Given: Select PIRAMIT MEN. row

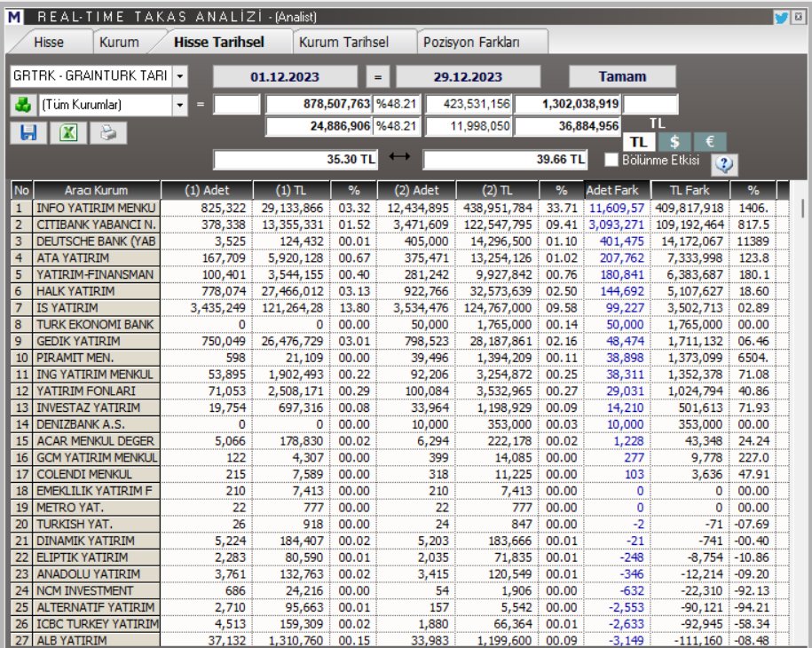Looking at the screenshot, I should click(398, 358).
